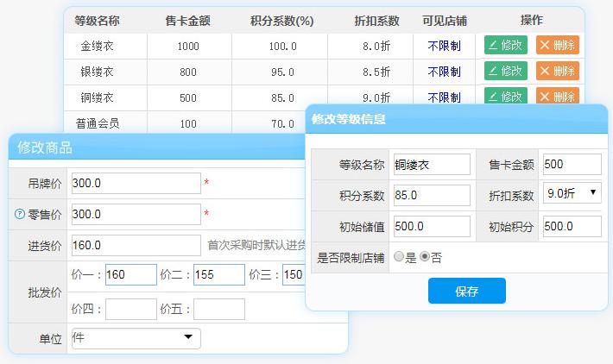Click the 价二 wholesale price field
Viewport: 613px width, 364px height.
[x=219, y=274]
